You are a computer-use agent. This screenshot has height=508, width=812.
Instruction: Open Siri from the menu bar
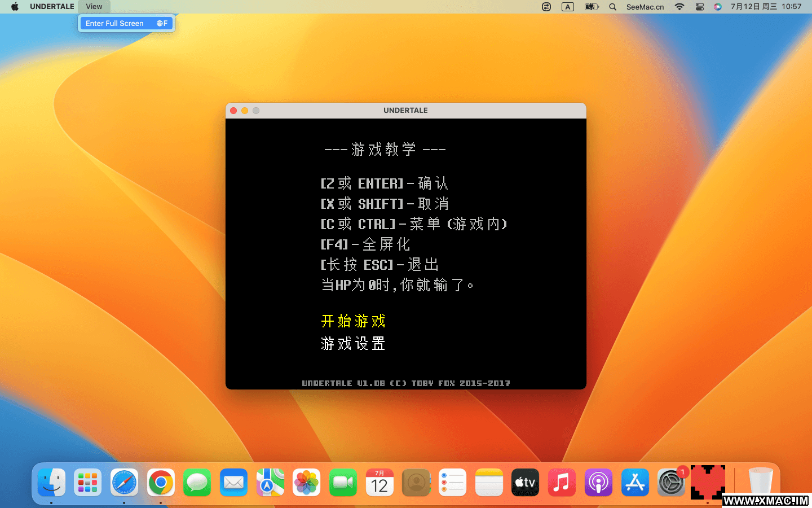tap(717, 7)
